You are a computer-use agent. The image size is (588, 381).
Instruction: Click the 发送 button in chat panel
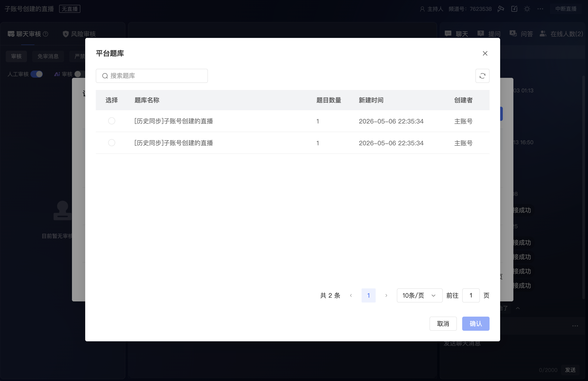570,370
